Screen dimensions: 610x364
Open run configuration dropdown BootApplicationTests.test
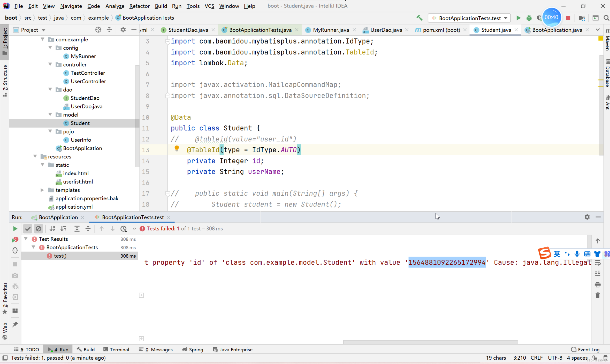coord(469,18)
